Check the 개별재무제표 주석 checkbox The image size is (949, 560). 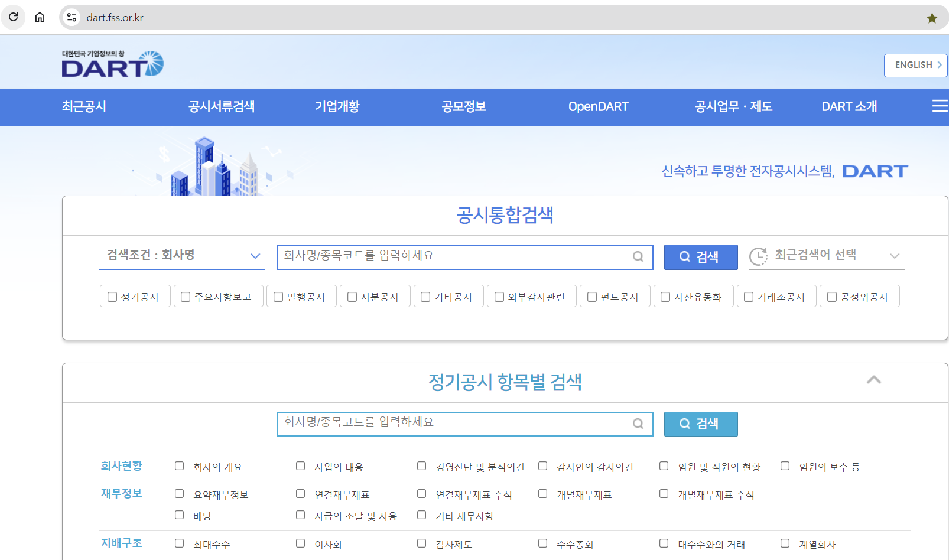664,494
